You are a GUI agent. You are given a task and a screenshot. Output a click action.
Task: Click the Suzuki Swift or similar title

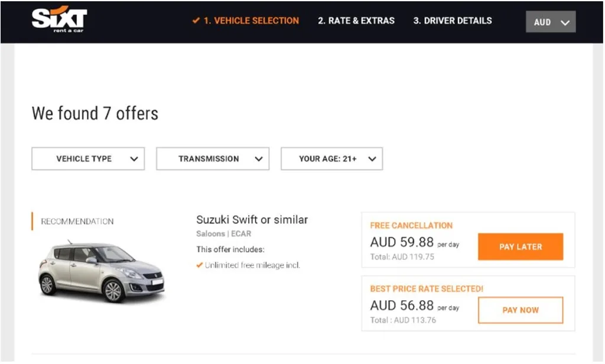click(x=252, y=220)
